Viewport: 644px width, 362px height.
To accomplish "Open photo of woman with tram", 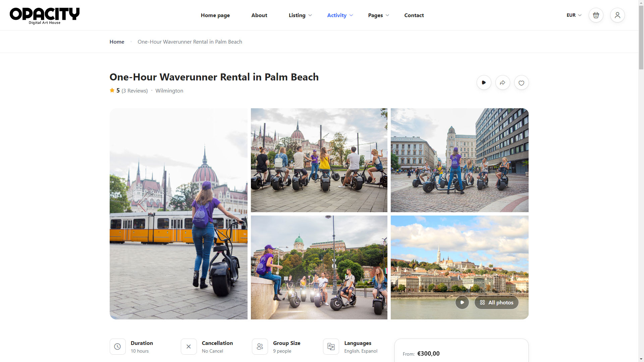I will pyautogui.click(x=178, y=214).
